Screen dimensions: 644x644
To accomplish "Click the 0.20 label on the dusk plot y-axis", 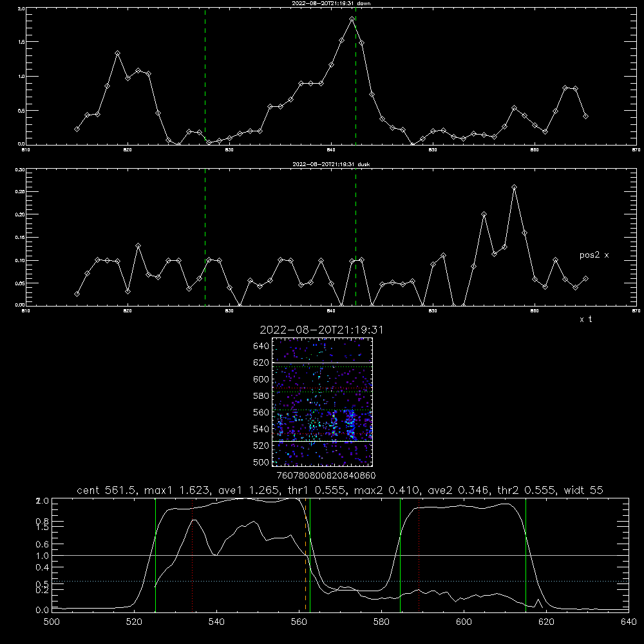I will click(x=20, y=214).
